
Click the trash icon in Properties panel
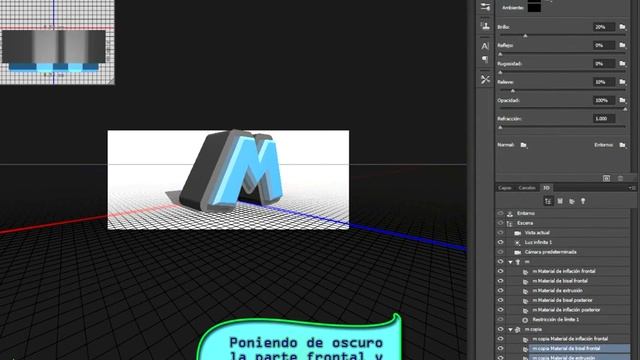click(620, 178)
